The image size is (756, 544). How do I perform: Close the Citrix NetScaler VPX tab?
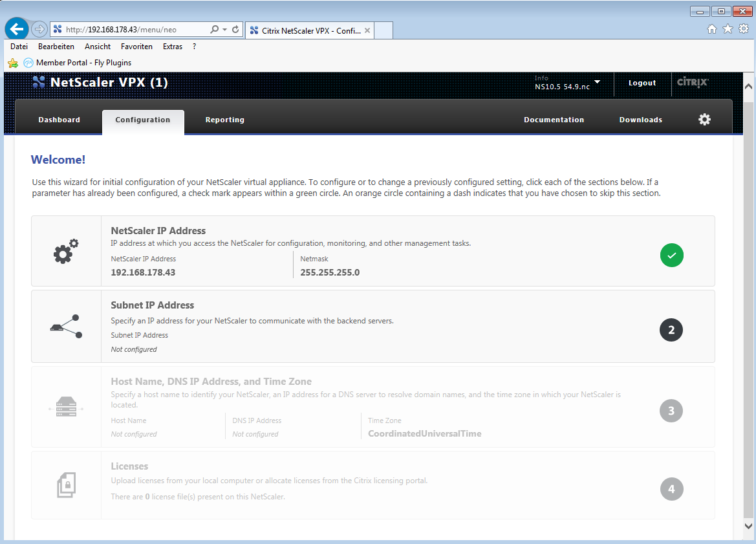tap(367, 30)
